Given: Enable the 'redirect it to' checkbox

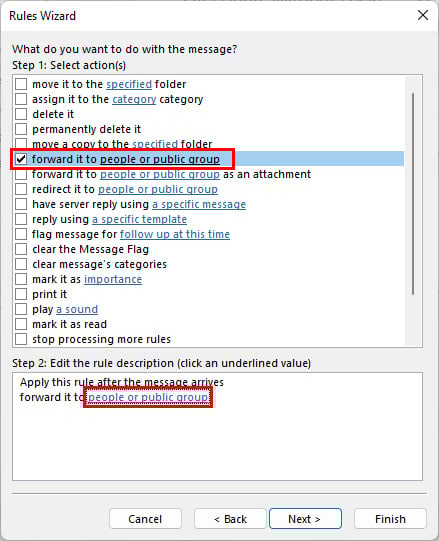Looking at the screenshot, I should (21, 189).
